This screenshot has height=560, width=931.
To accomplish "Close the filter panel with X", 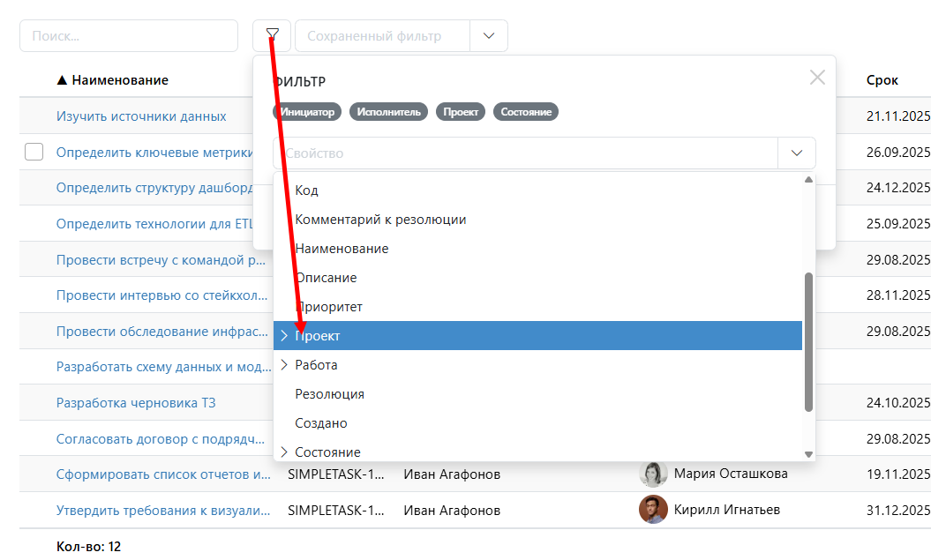I will coord(817,77).
